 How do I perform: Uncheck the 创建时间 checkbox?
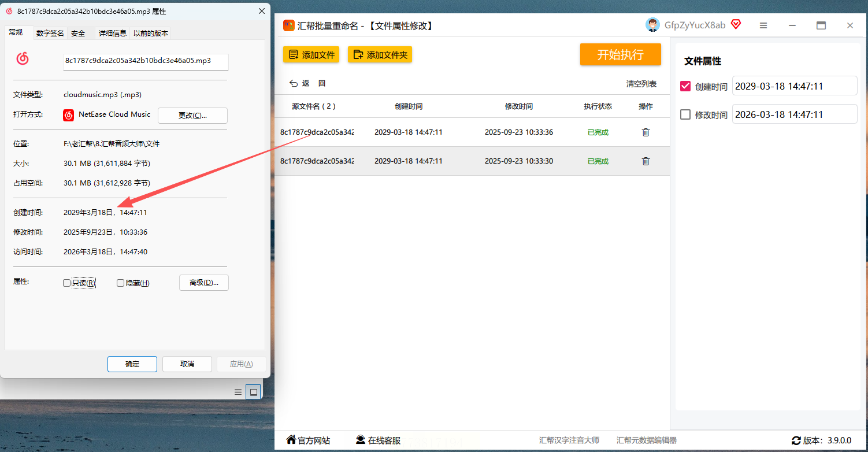685,86
